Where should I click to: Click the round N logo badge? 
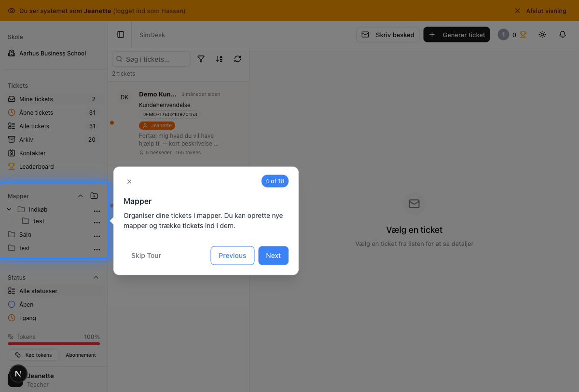coord(18,374)
